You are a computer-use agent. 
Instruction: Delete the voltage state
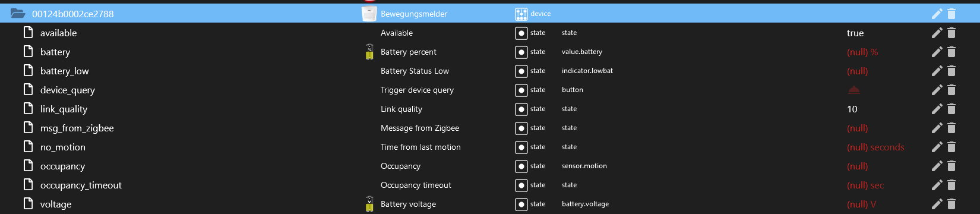(x=951, y=204)
